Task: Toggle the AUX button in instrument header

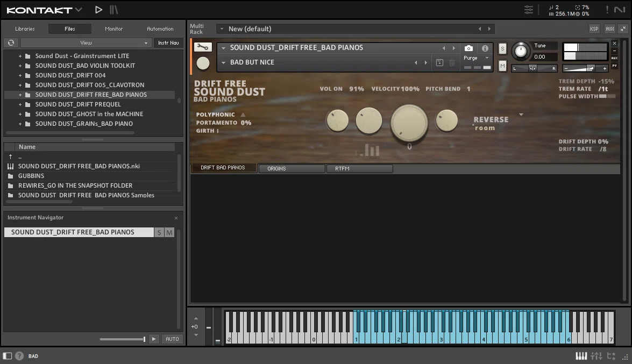Action: 614,58
